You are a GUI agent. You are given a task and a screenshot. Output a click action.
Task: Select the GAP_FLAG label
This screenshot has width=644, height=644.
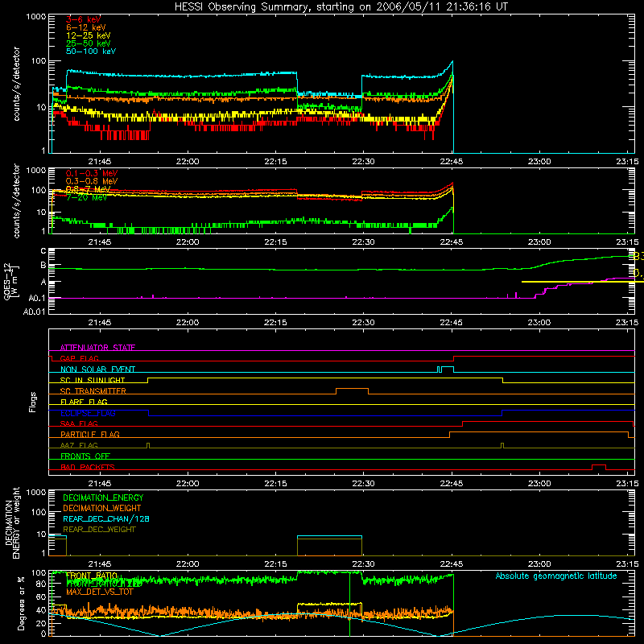click(x=79, y=358)
